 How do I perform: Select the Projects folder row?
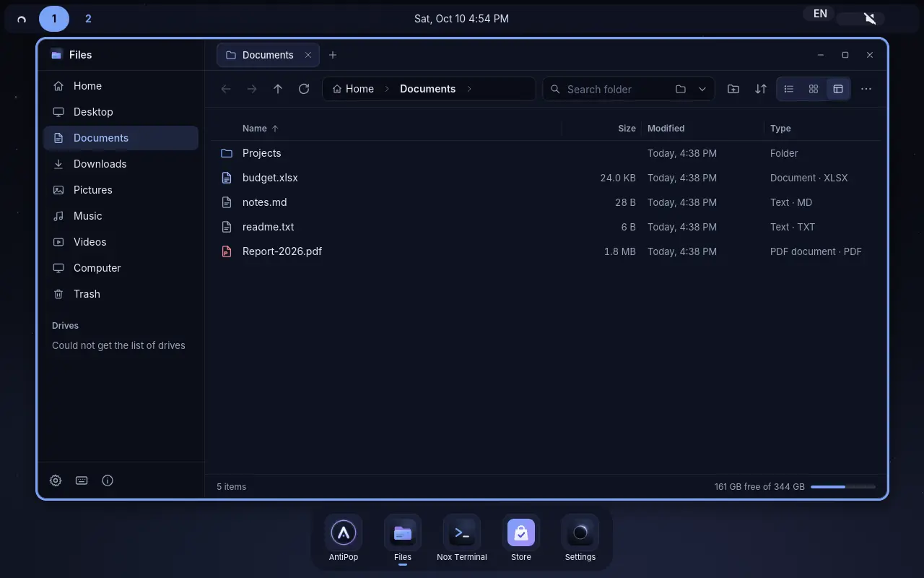[546, 153]
